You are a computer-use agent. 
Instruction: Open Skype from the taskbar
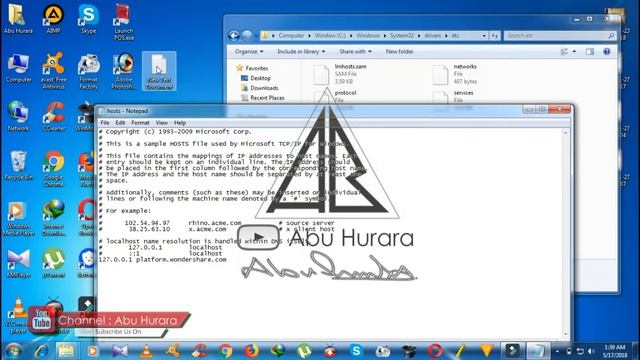point(356,351)
